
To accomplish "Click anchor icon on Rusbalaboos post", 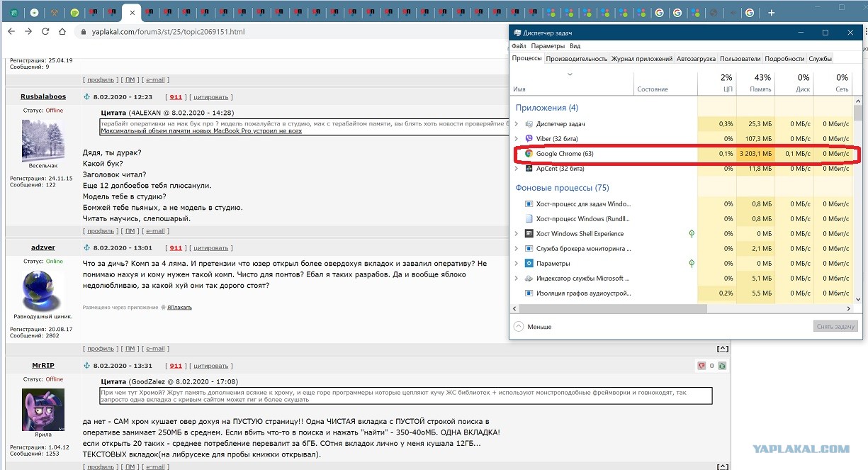I will tap(87, 96).
